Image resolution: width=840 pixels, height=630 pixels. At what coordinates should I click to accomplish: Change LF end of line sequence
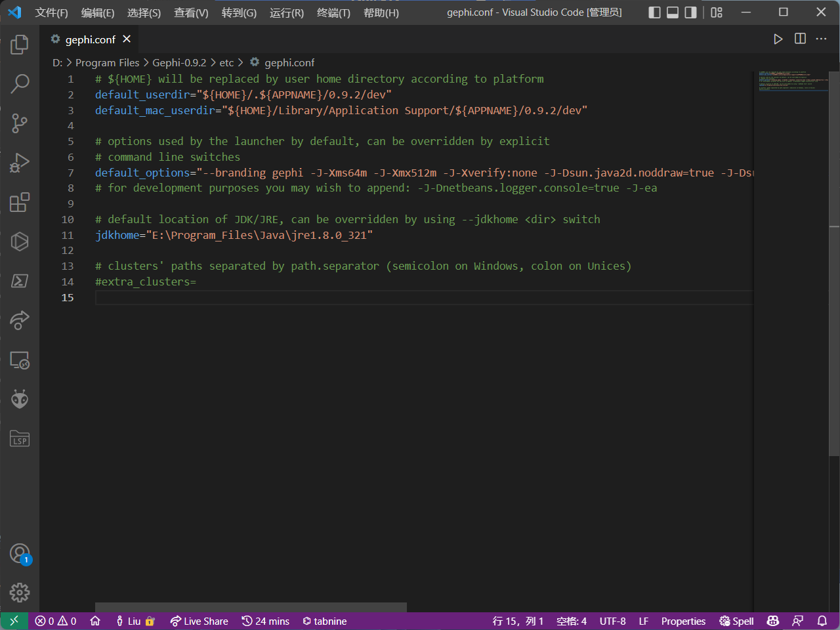pos(644,621)
